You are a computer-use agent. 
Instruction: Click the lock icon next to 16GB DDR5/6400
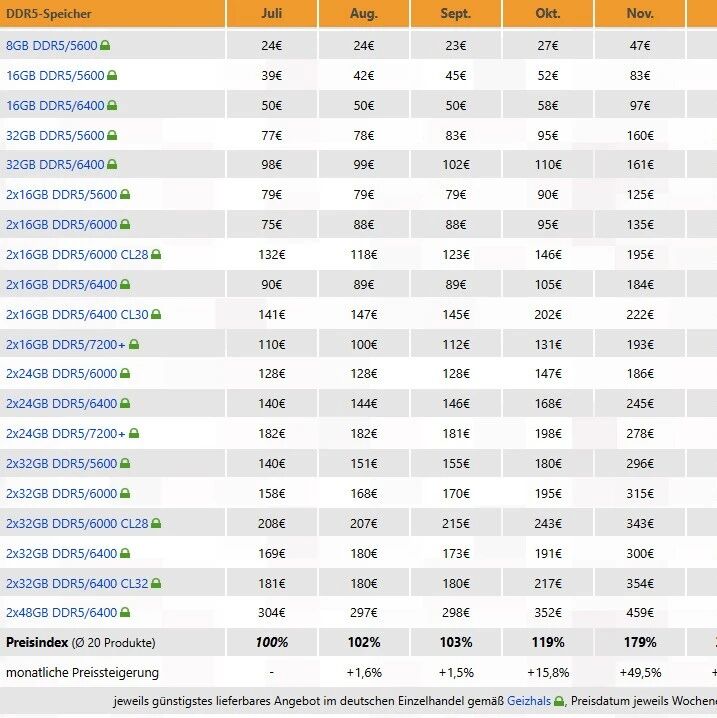point(112,105)
